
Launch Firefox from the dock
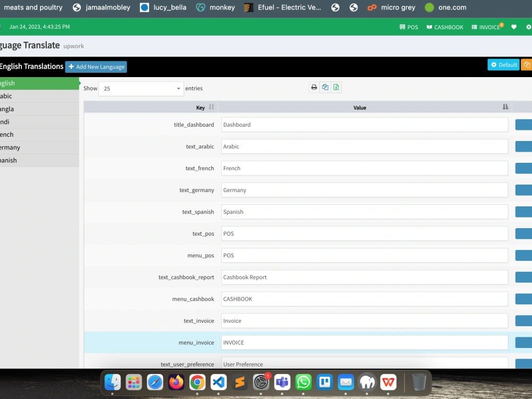[x=176, y=383]
